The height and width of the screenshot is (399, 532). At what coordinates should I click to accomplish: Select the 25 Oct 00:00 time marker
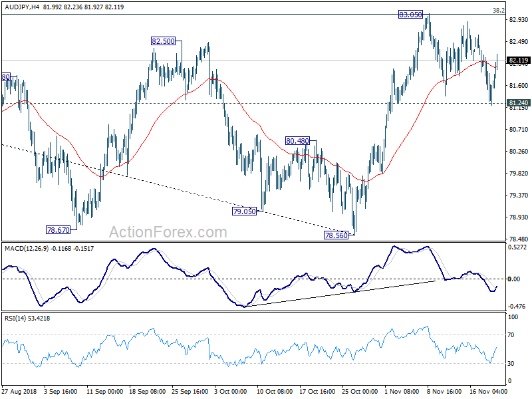click(x=360, y=391)
